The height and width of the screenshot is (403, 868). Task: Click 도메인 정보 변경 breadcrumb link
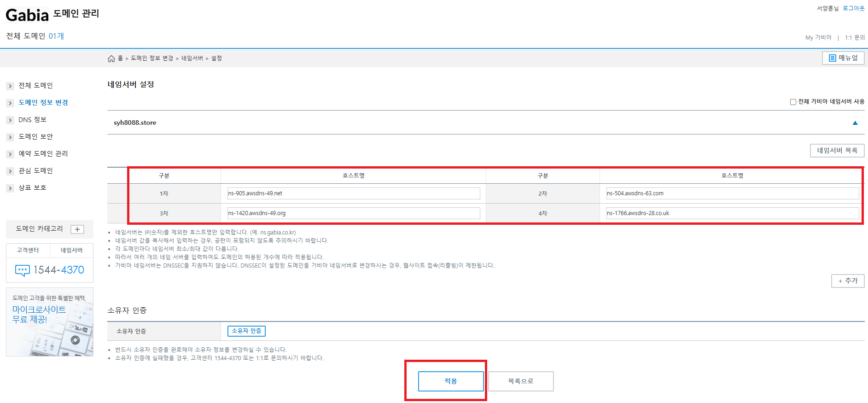(x=152, y=58)
